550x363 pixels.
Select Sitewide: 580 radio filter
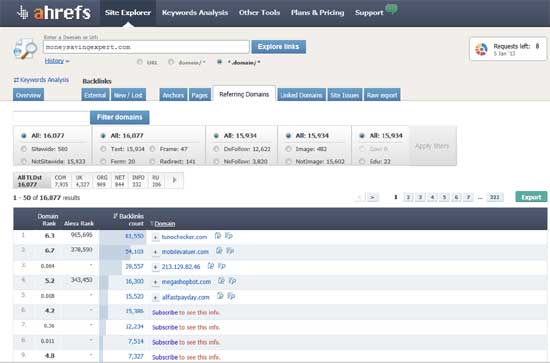24,149
